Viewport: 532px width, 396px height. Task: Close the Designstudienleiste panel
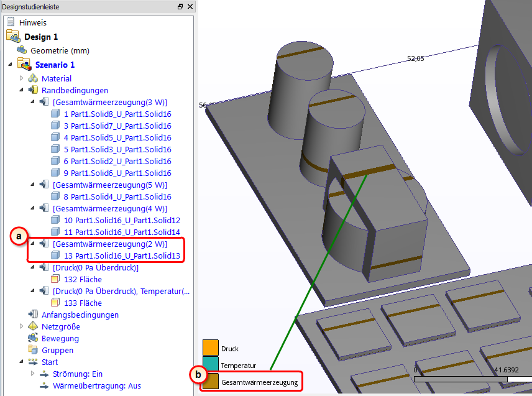[190, 6]
